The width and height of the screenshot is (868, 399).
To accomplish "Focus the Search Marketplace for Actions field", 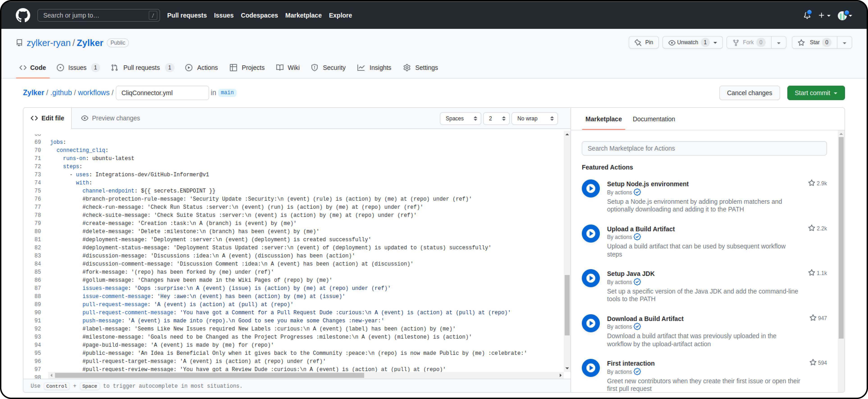I will point(704,148).
